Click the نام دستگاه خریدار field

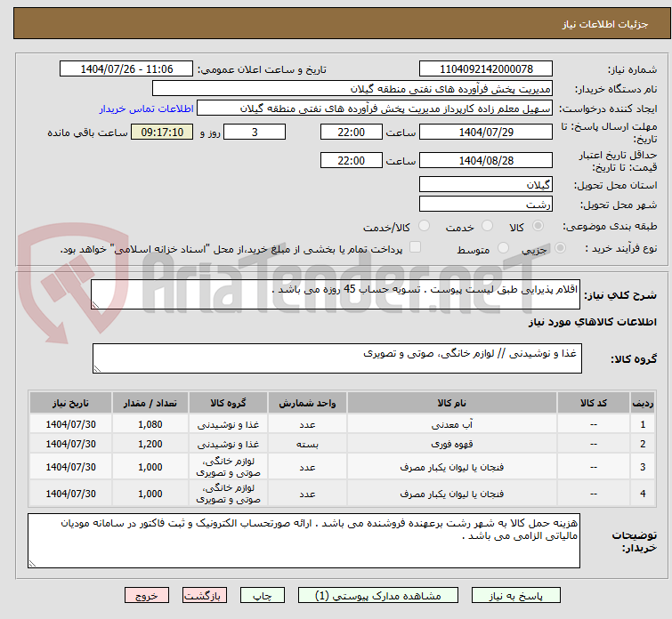[352, 89]
